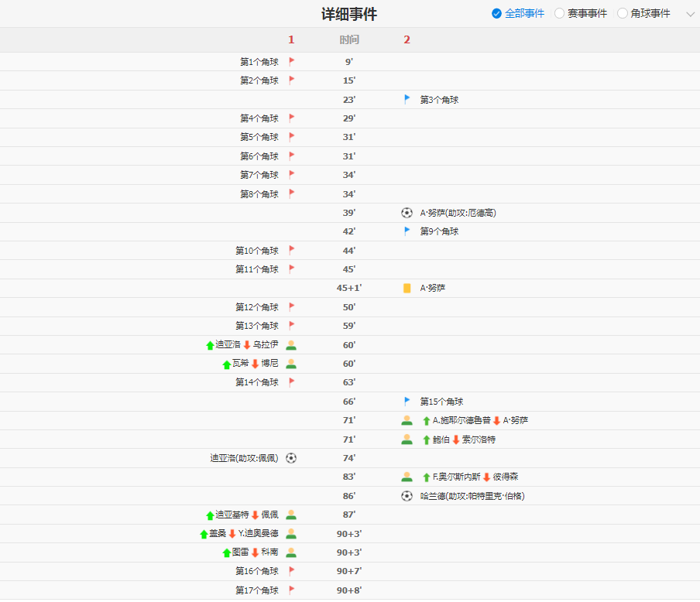This screenshot has width=700, height=602.
Task: Click the substitution icon for 鲍伯 索尔洛特
Action: [x=407, y=440]
